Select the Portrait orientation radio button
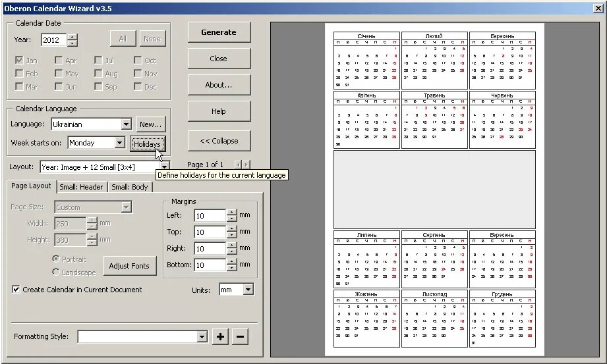607x364 pixels. pos(56,259)
